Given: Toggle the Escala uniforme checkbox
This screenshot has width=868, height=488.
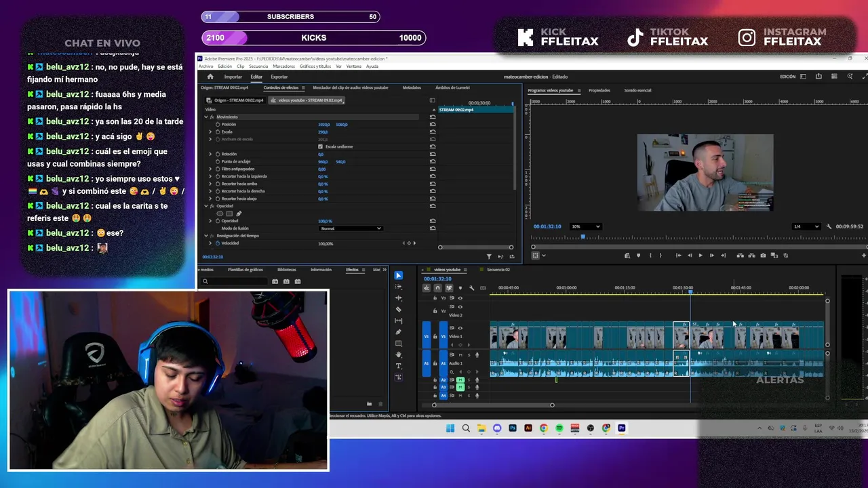Looking at the screenshot, I should pos(321,146).
